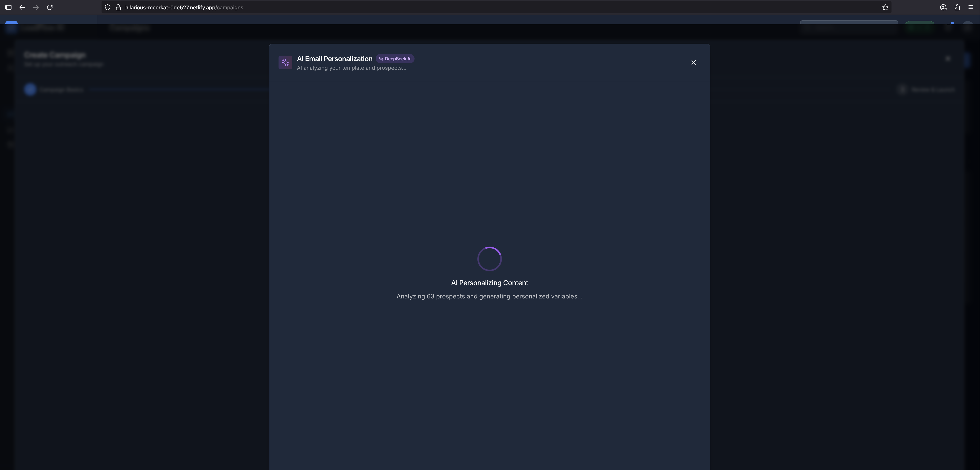Click the DeepSeek AI badge
Screen dimensions: 980x470
tap(395, 59)
